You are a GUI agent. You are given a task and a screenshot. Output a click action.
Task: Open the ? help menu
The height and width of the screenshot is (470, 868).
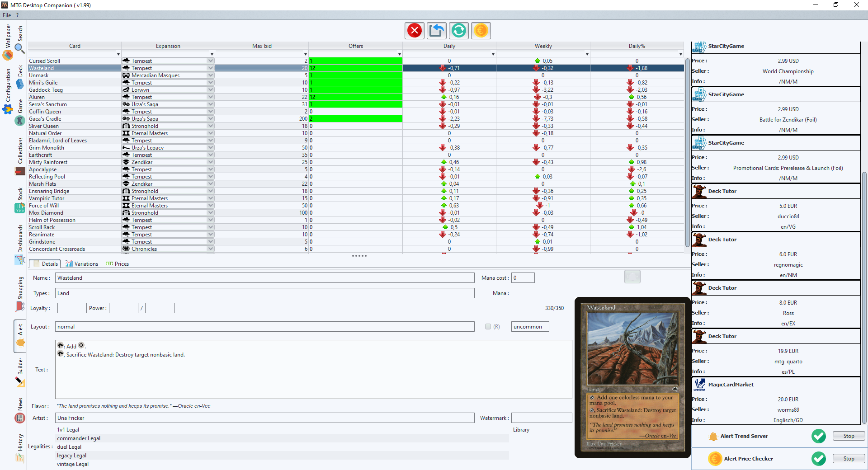[18, 15]
